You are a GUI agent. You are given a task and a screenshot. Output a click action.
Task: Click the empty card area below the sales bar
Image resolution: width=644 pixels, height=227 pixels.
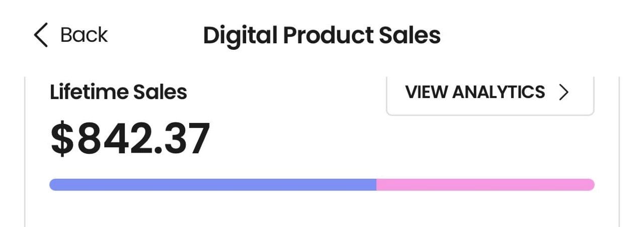(x=322, y=211)
